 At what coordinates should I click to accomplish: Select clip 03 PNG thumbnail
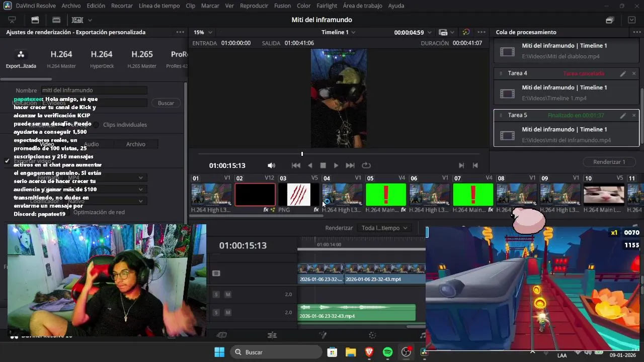299,195
